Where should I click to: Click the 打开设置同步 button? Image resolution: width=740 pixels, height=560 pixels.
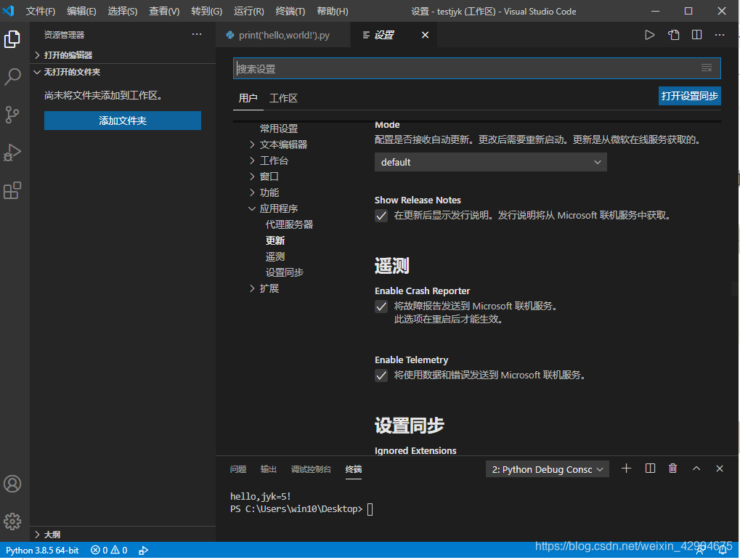pos(689,96)
